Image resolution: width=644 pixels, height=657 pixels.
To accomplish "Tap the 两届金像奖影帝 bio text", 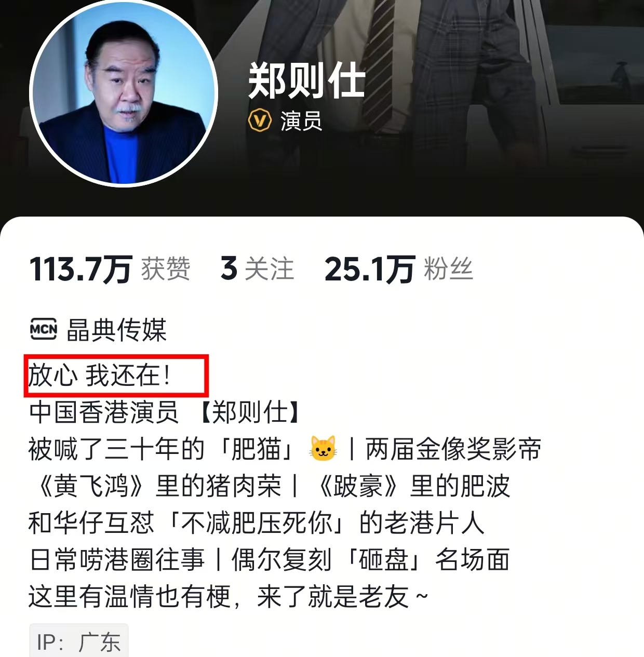I will coord(453,449).
